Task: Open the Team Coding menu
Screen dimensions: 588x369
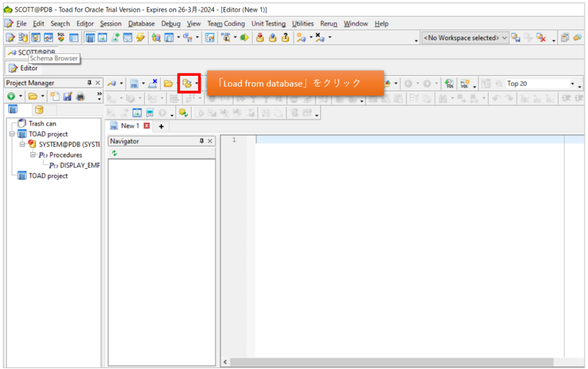Action: [x=226, y=24]
